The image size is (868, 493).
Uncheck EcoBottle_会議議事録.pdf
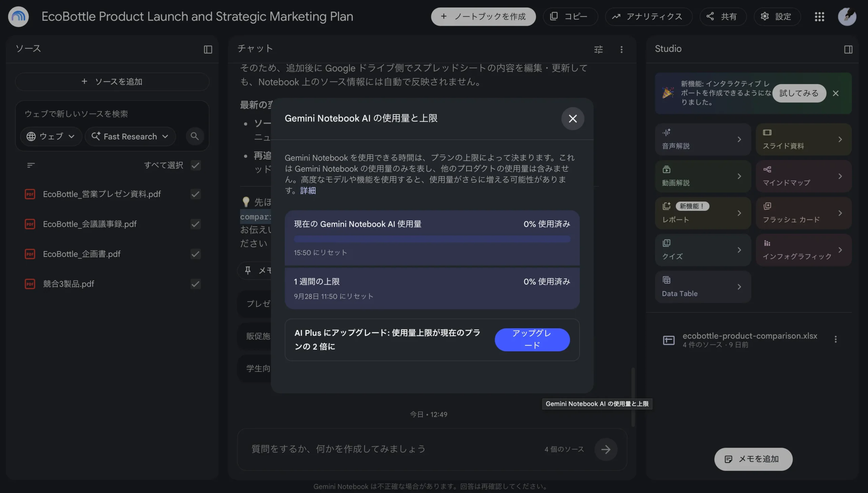(x=196, y=224)
